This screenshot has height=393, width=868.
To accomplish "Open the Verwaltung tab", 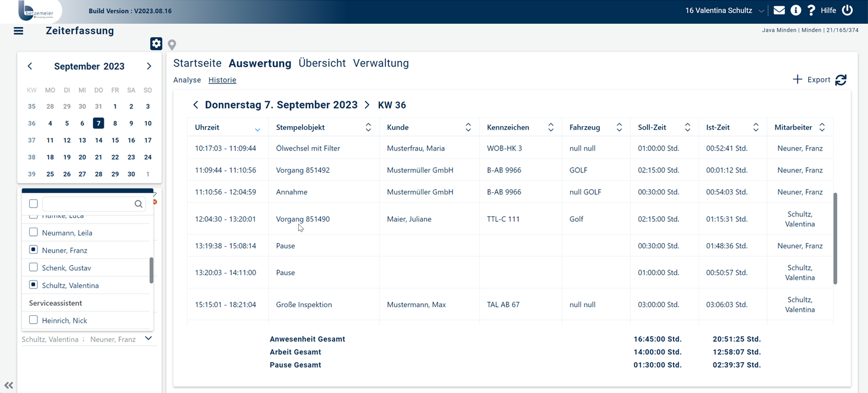I will coord(381,63).
